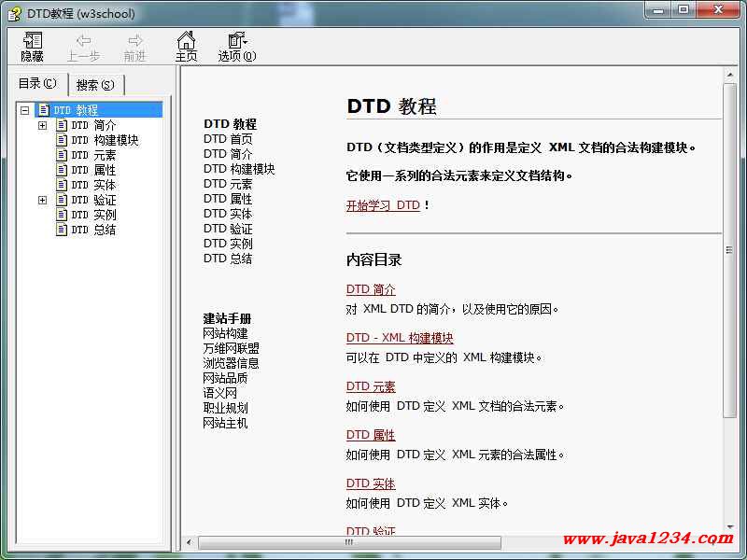This screenshot has height=560, width=747.
Task: Click the content pane scroll-down arrow
Action: (x=729, y=526)
